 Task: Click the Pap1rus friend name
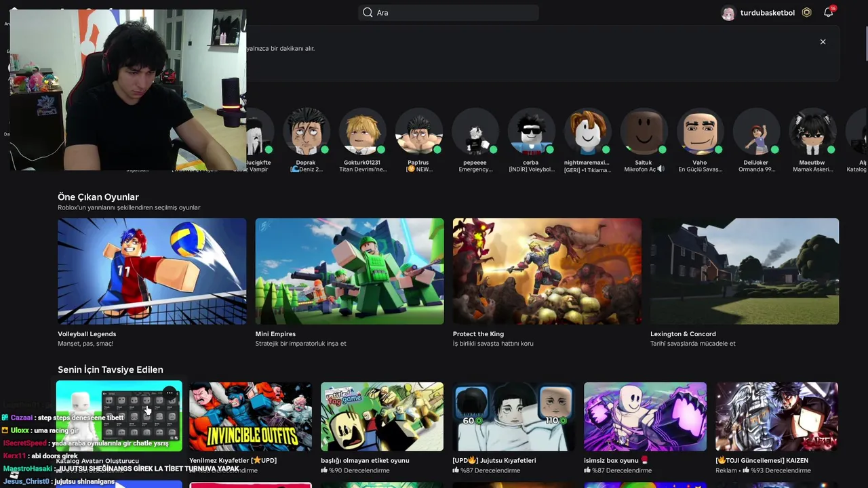418,163
